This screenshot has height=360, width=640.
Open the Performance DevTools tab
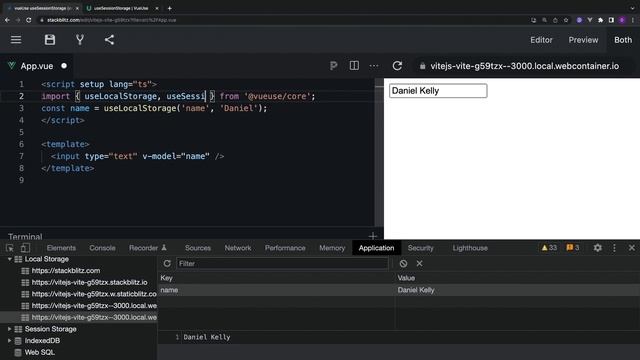tap(285, 248)
